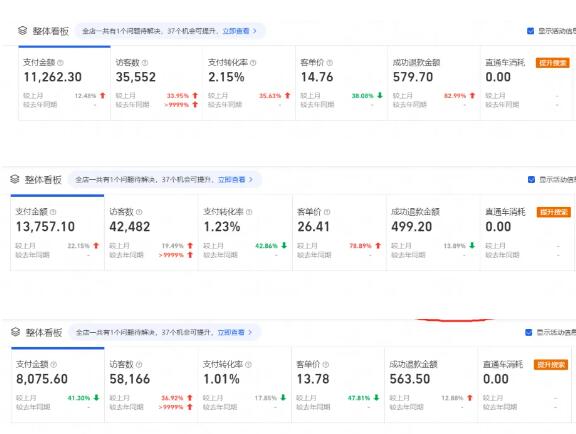This screenshot has height=434, width=576.
Task: Click help icon beside 支付转化率 above 2.15%
Action: coord(253,63)
